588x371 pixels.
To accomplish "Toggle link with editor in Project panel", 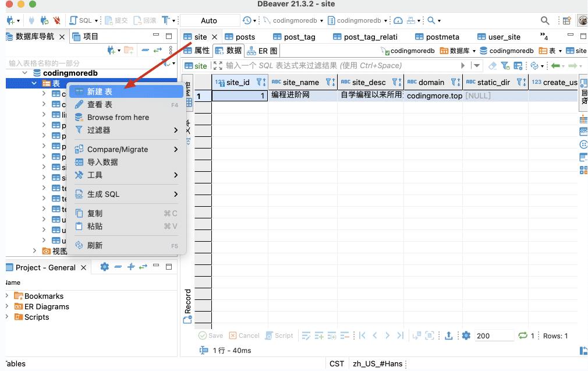I will 143,267.
